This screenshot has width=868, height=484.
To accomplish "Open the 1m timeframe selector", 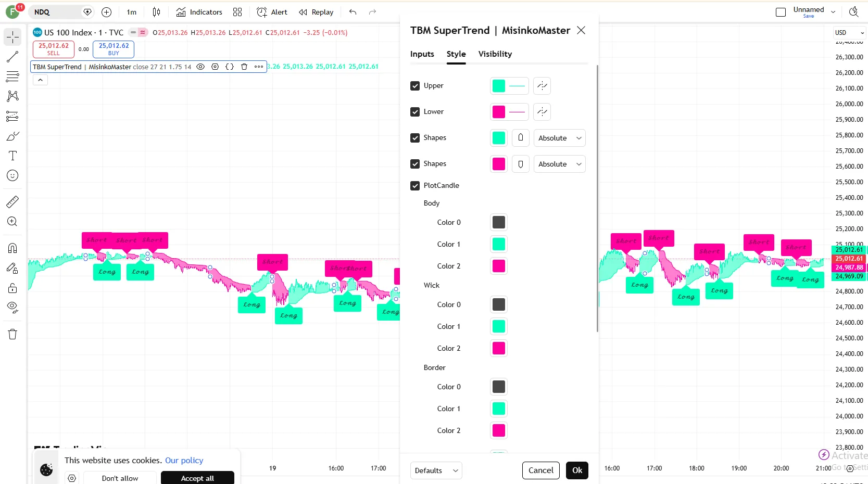I will click(132, 12).
